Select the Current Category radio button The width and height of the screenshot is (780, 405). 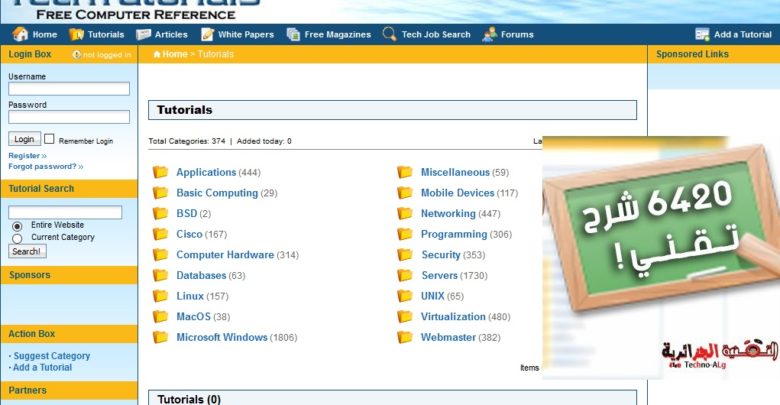17,238
